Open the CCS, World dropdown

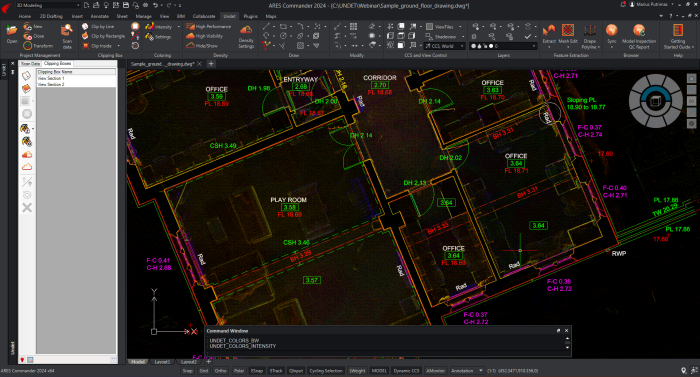click(x=444, y=46)
